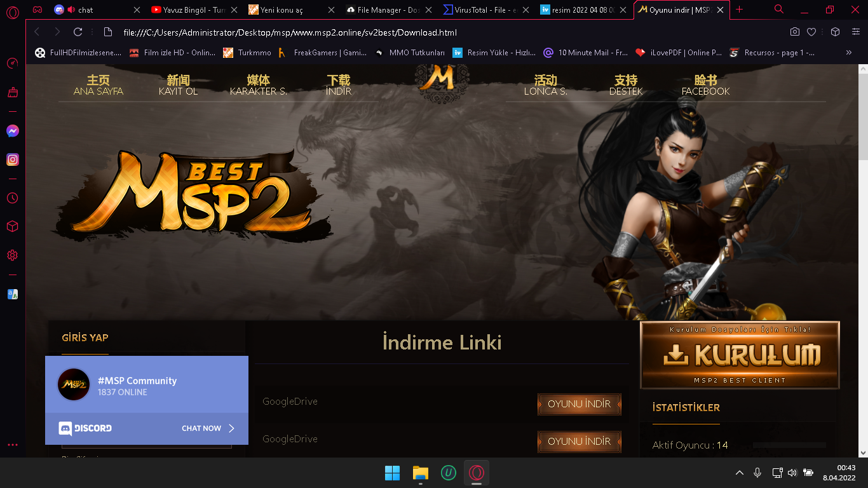
Task: Open GX Corner gamepad icon
Action: coord(37,10)
